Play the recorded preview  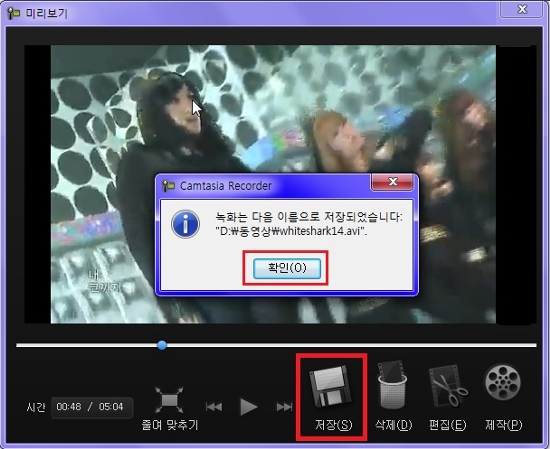248,407
